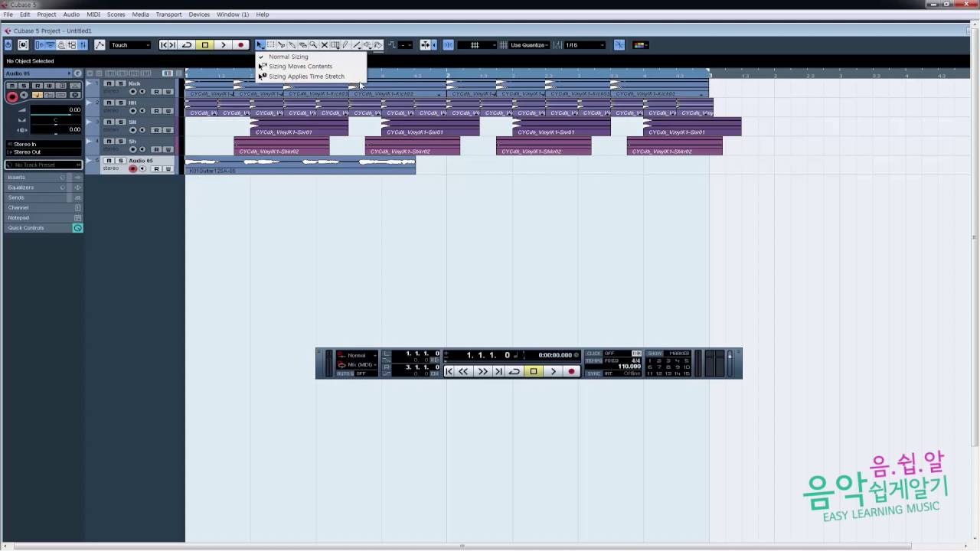Click the Go to Previous Marker transport button
Image resolution: width=980 pixels, height=551 pixels.
(x=449, y=371)
